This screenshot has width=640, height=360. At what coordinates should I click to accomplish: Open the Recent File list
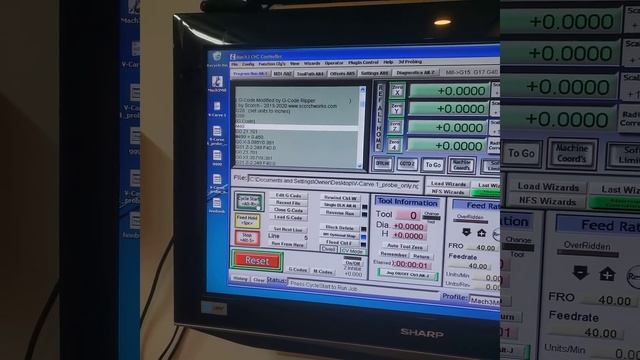(288, 203)
